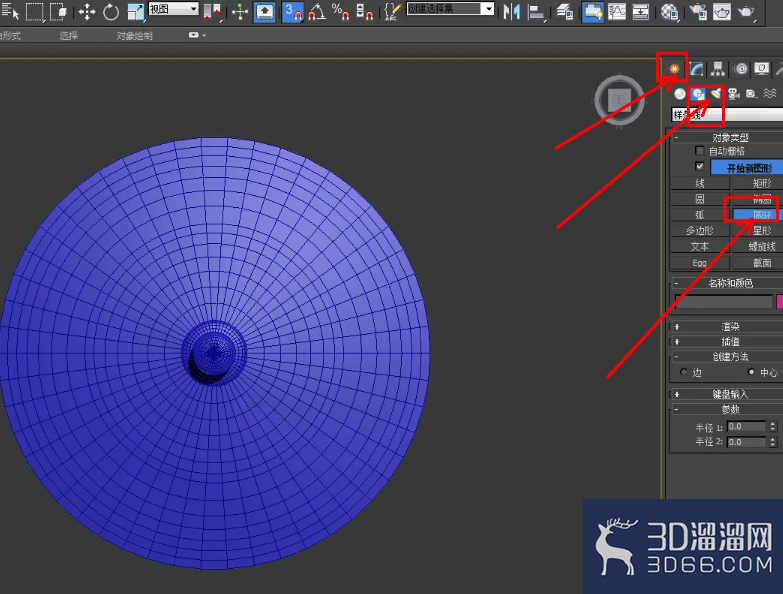Switch to the Modify command panel tab

[696, 69]
